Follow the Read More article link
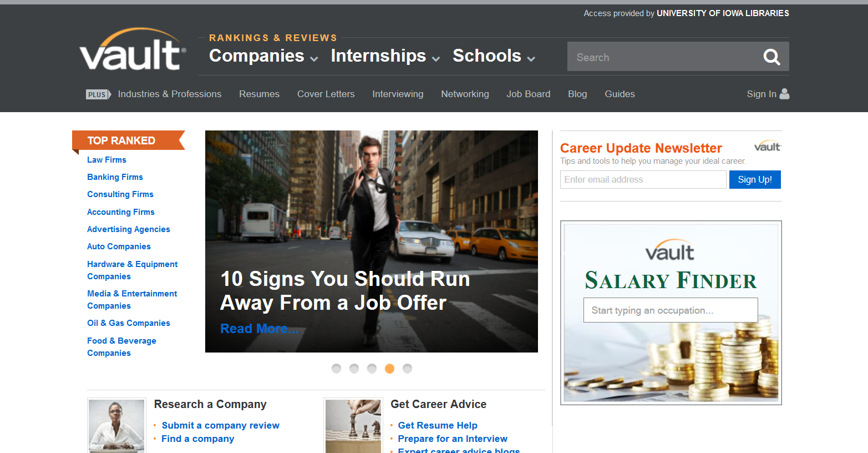 [x=258, y=329]
